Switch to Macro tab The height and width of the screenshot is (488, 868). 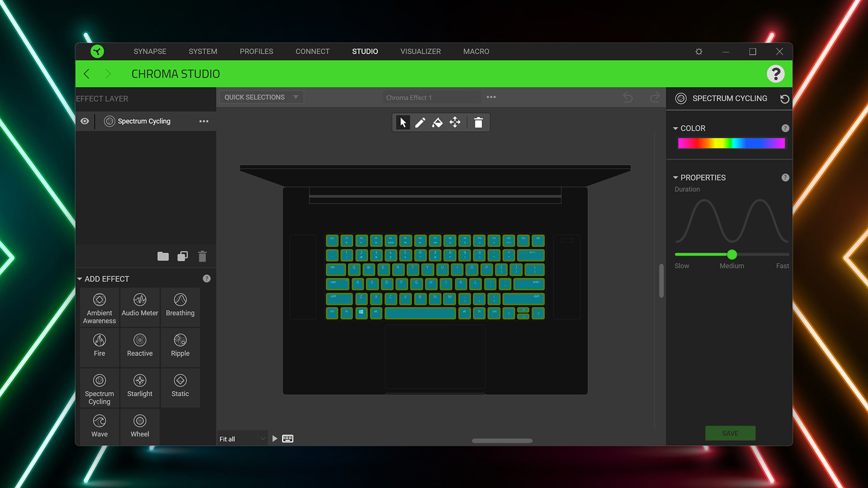tap(476, 52)
